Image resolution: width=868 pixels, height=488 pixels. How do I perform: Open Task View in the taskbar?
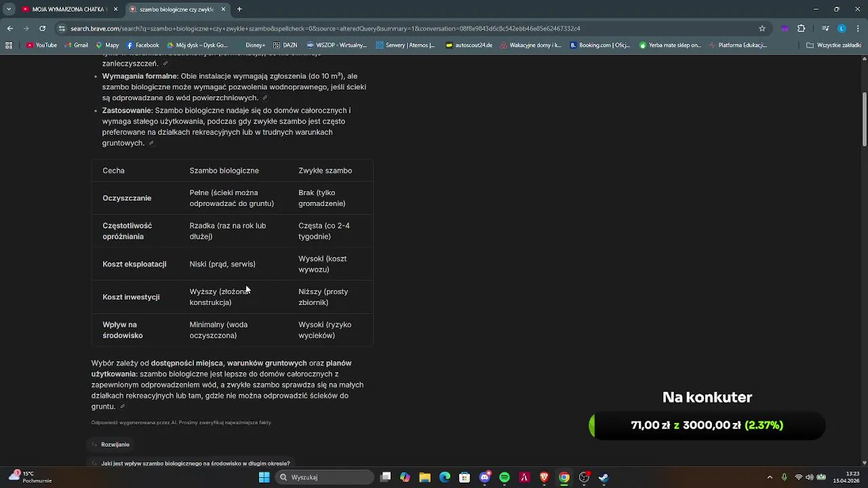[385, 477]
